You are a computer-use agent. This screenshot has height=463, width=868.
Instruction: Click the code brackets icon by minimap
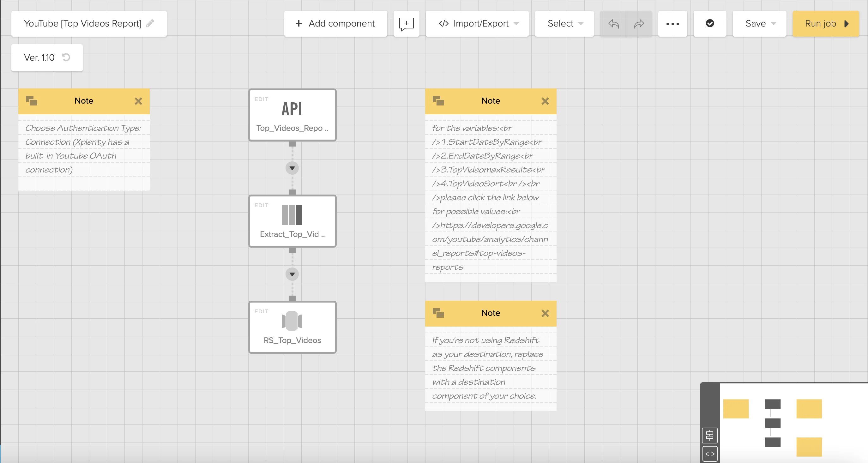[710, 454]
